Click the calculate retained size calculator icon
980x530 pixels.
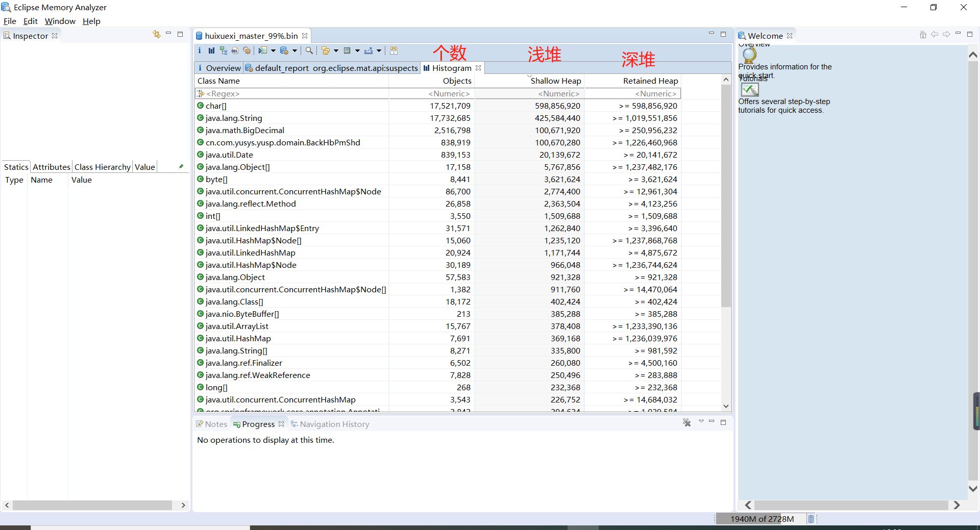point(347,51)
